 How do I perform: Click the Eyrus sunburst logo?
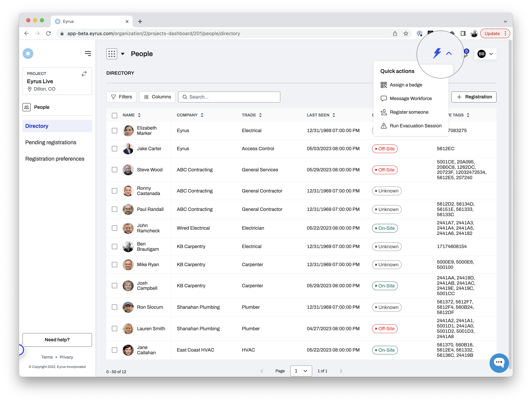click(x=28, y=53)
